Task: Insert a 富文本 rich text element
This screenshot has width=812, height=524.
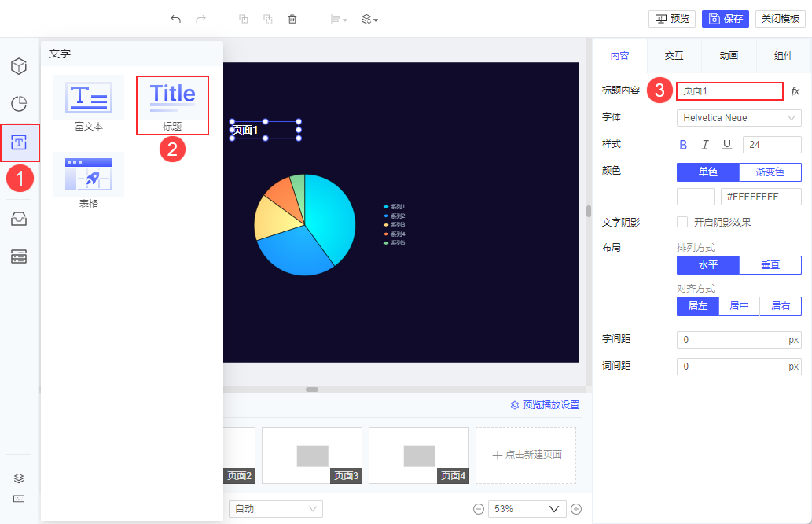Action: 89,103
